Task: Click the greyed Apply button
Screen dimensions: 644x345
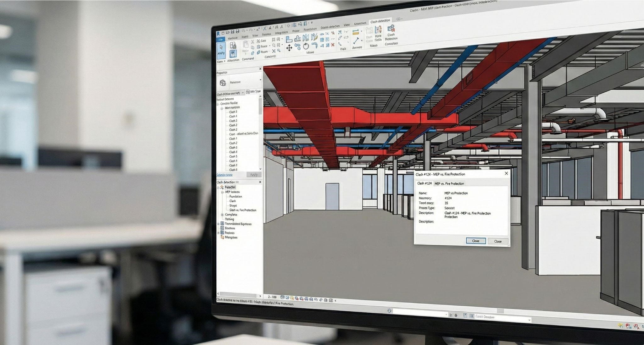Action: (254, 175)
